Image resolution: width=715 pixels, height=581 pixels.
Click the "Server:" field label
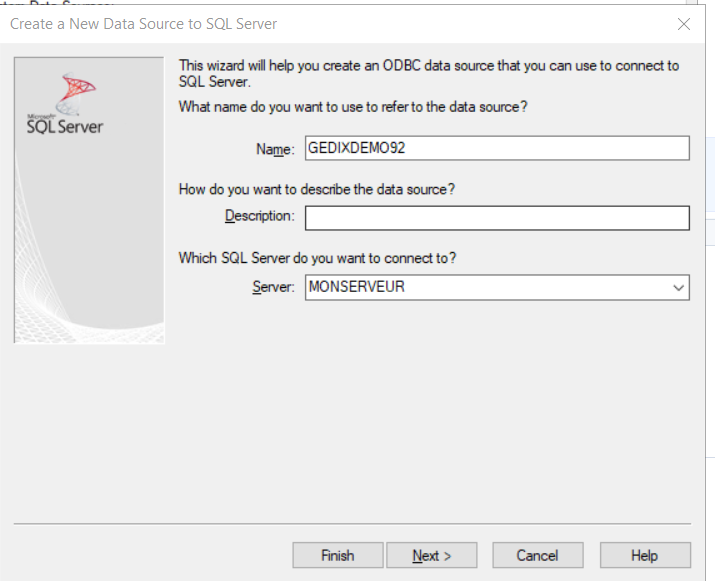(273, 287)
